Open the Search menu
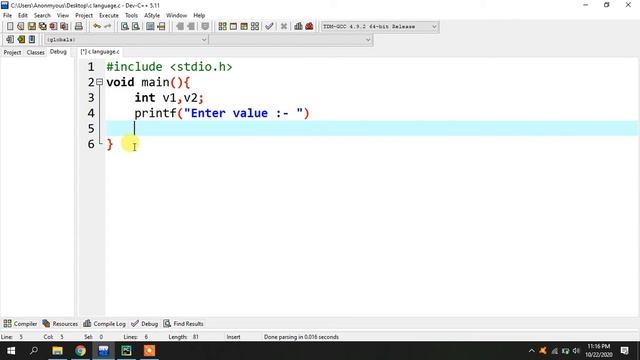Image resolution: width=640 pixels, height=360 pixels. pos(42,15)
